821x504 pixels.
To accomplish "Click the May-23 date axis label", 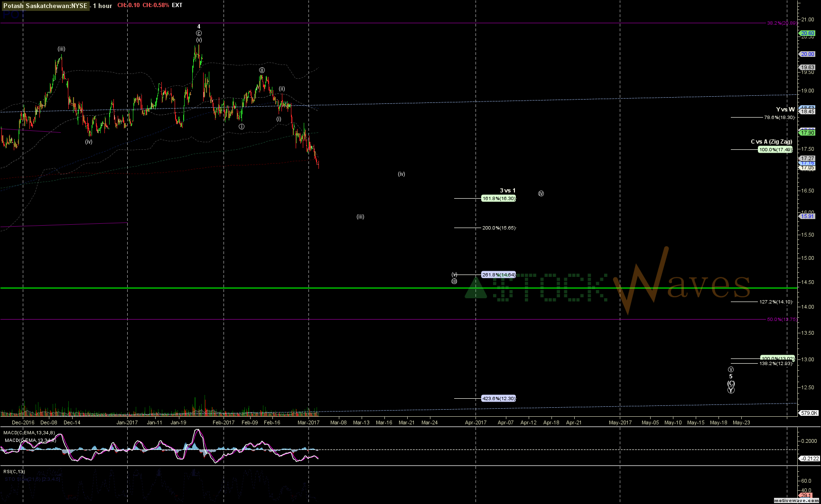I will click(741, 422).
